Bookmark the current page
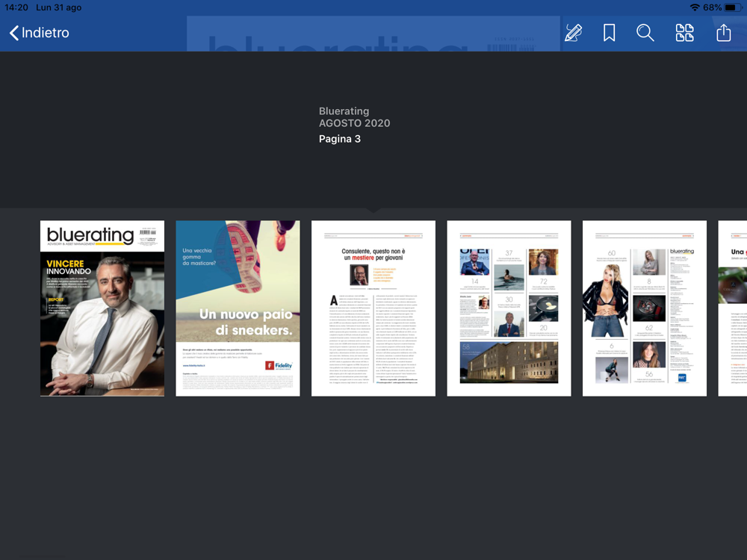Screen dimensions: 747x560 click(x=609, y=32)
